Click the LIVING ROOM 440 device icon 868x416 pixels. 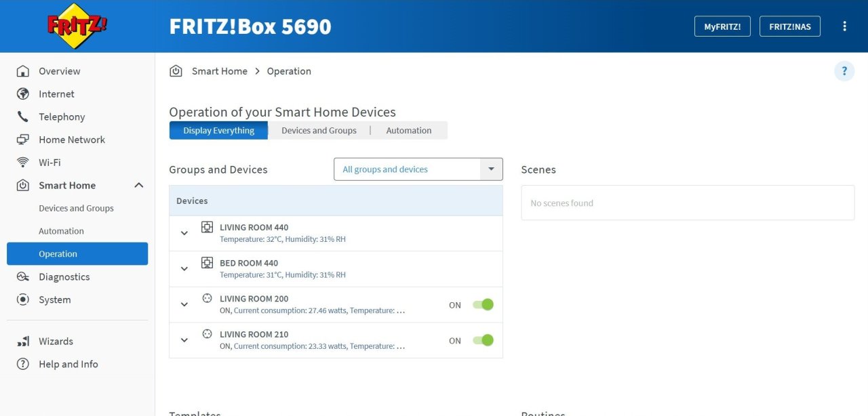[x=208, y=227]
